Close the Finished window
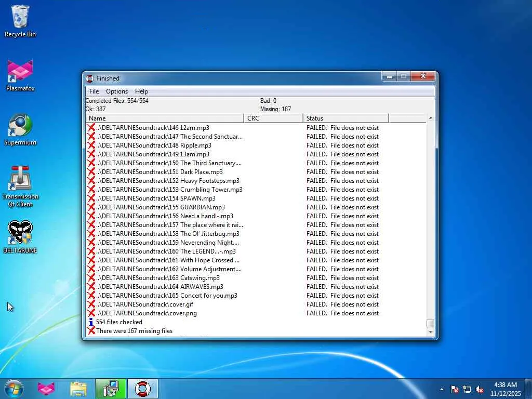The height and width of the screenshot is (399, 532). [423, 76]
